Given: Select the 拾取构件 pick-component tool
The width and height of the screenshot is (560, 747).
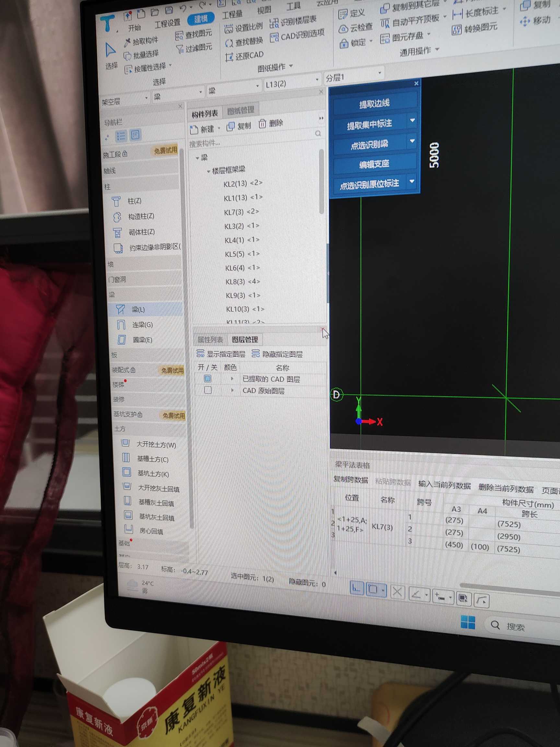Looking at the screenshot, I should click(x=141, y=41).
